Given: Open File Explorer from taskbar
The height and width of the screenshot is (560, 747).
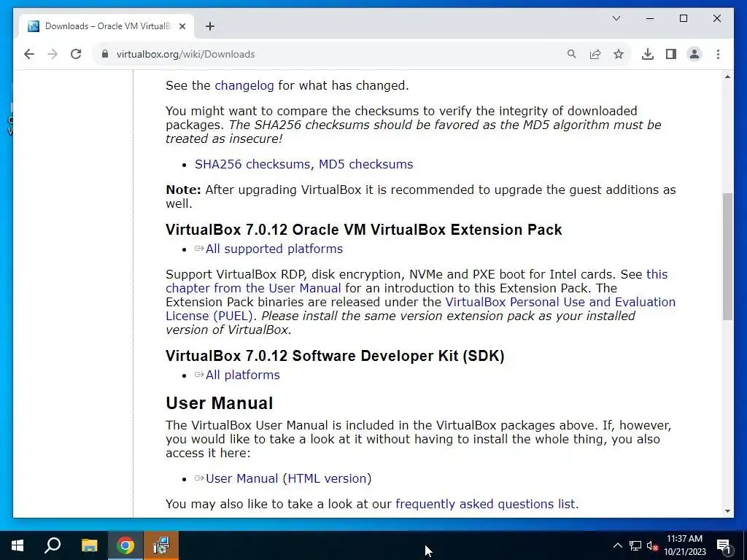Looking at the screenshot, I should (x=89, y=545).
